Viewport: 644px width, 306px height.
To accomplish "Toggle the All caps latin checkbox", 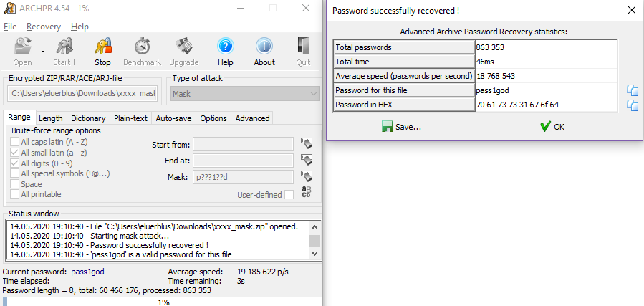I will click(x=15, y=142).
